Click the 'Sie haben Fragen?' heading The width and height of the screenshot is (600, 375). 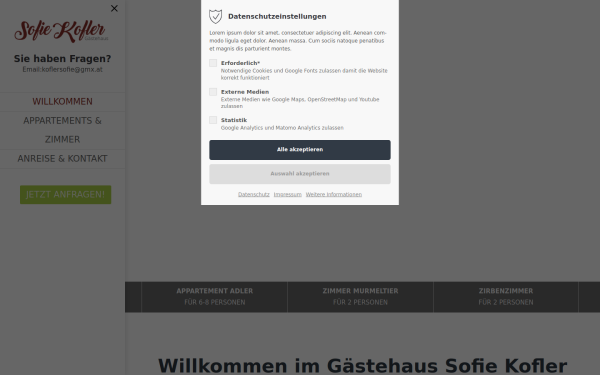tap(62, 59)
